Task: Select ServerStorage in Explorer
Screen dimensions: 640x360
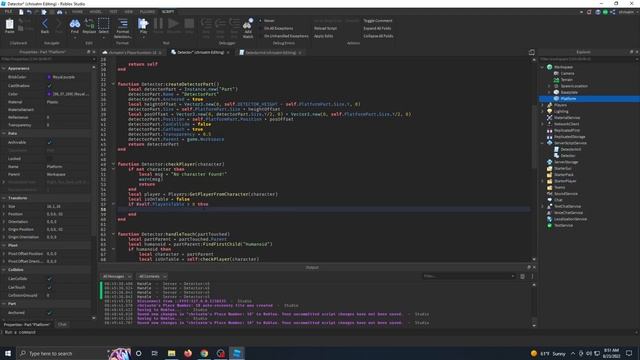Action: point(566,162)
